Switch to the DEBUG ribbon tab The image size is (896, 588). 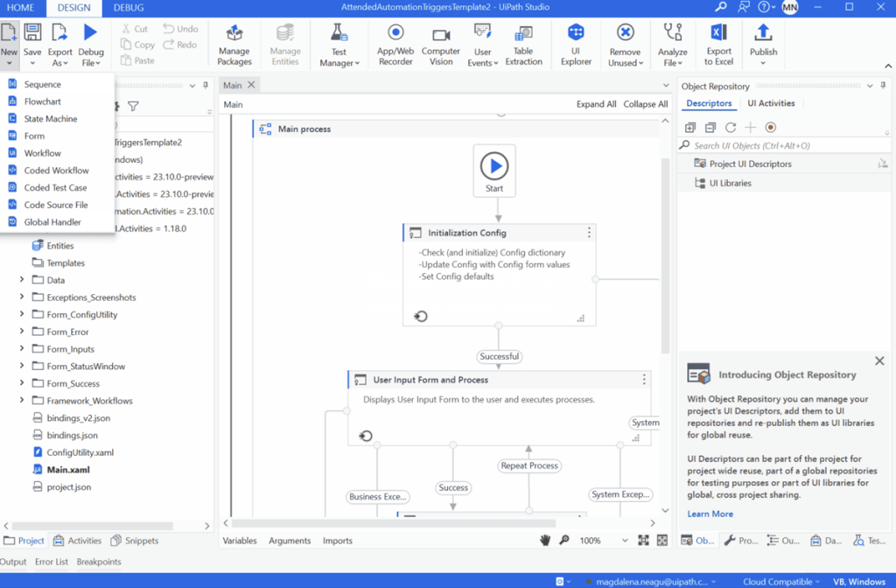point(129,8)
